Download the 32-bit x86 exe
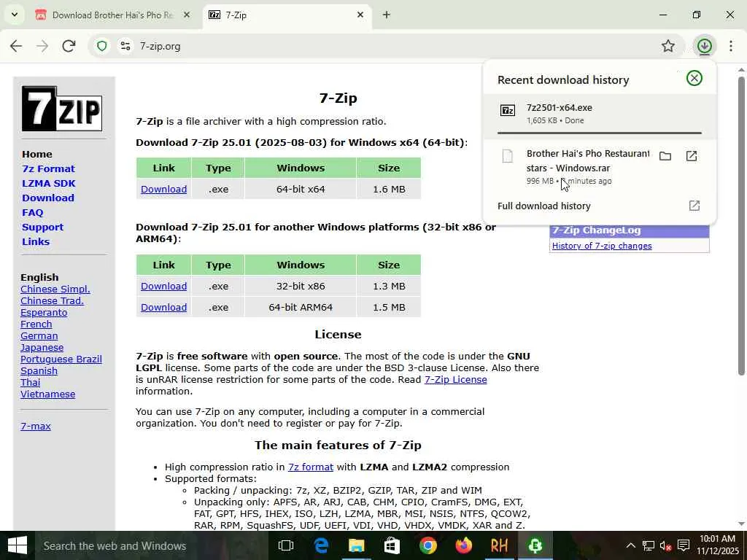Viewport: 747px width, 560px height. 163,286
